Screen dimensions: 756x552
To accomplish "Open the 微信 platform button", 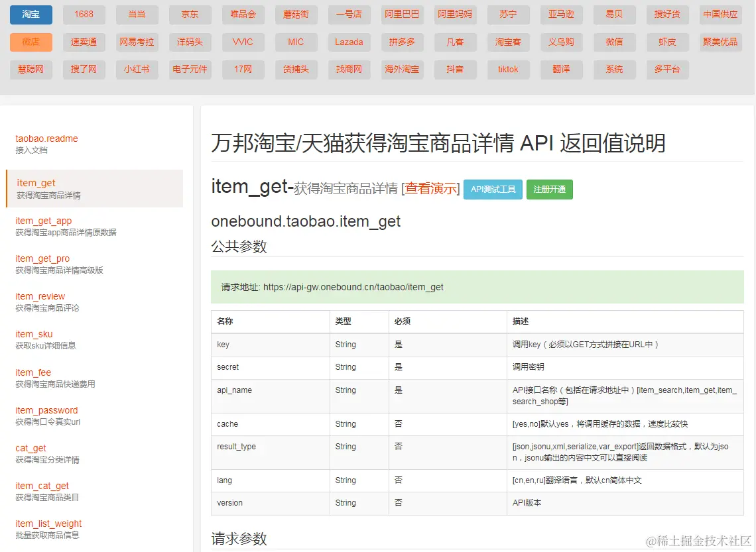I will coord(614,42).
